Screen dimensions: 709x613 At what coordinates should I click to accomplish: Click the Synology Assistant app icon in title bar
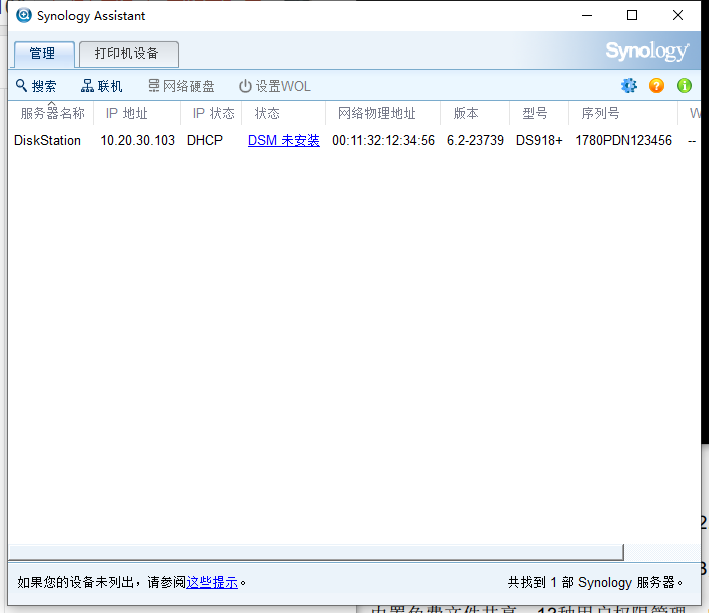click(x=24, y=15)
